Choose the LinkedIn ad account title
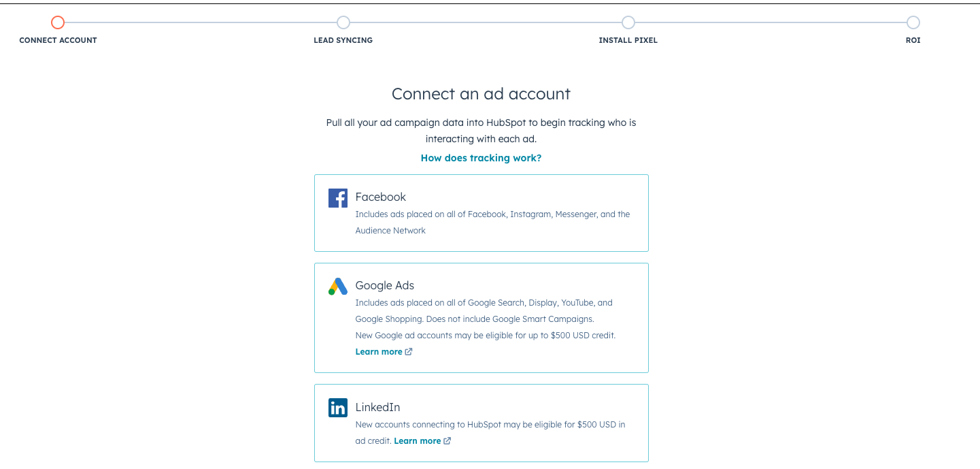Screen dimensions: 980x469 (x=377, y=407)
